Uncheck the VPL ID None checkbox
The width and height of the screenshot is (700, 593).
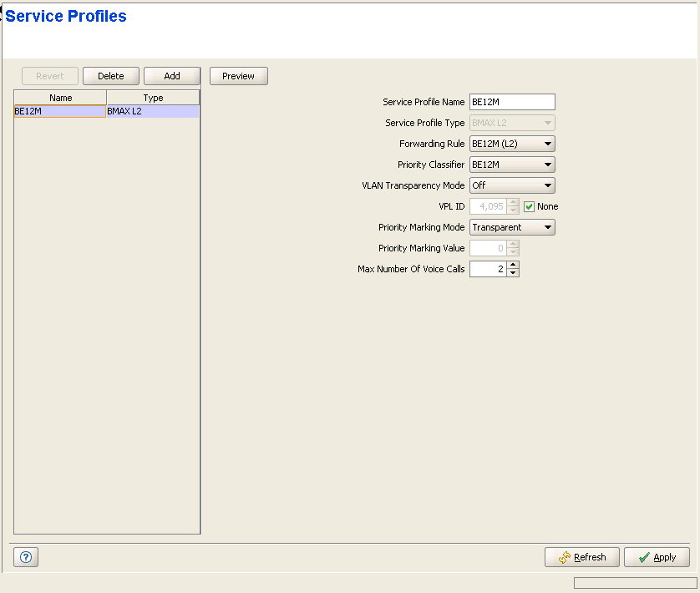529,206
